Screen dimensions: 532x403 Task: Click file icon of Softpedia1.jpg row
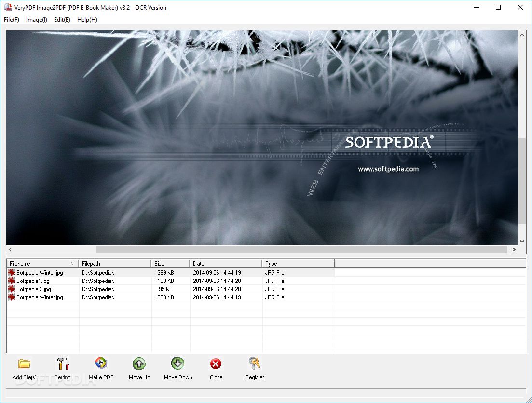12,281
